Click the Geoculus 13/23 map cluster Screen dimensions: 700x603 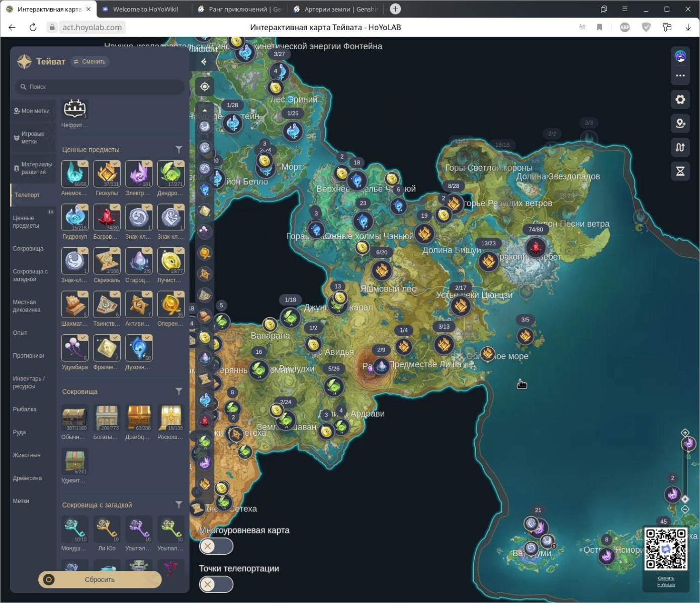pyautogui.click(x=488, y=261)
